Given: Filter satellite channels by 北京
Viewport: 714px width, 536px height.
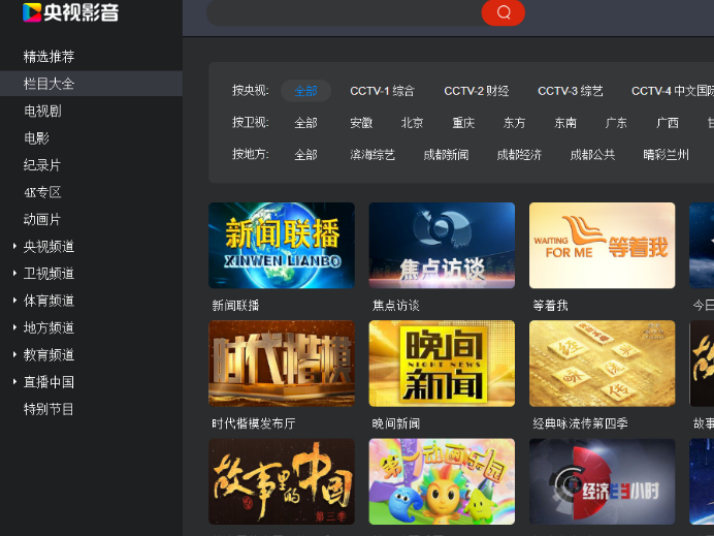Looking at the screenshot, I should pos(413,123).
